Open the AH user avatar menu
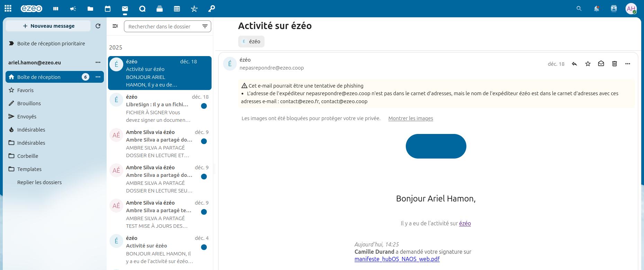The height and width of the screenshot is (270, 644). click(631, 9)
